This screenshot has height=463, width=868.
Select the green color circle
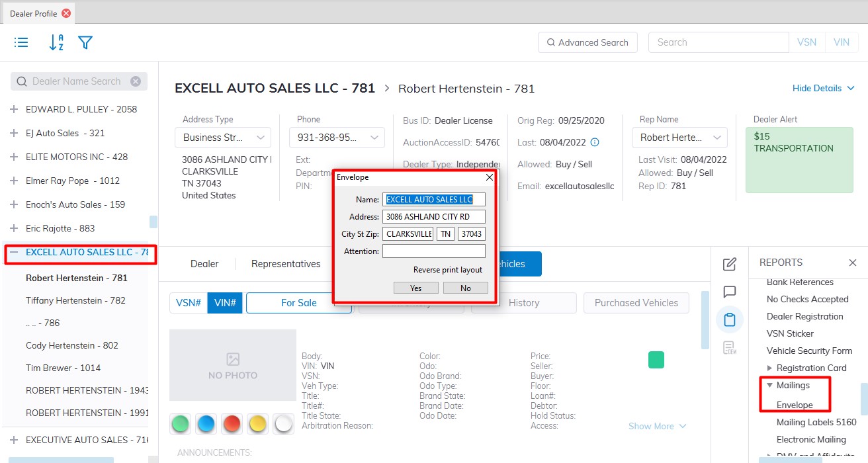[x=181, y=423]
